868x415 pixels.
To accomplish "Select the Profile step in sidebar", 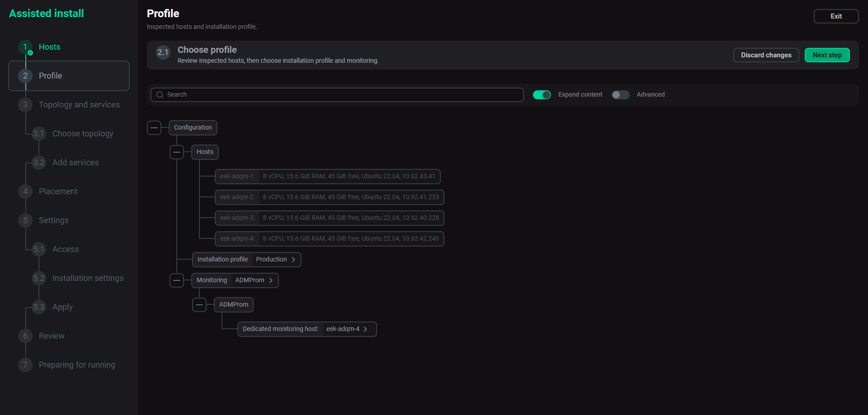I will 69,76.
